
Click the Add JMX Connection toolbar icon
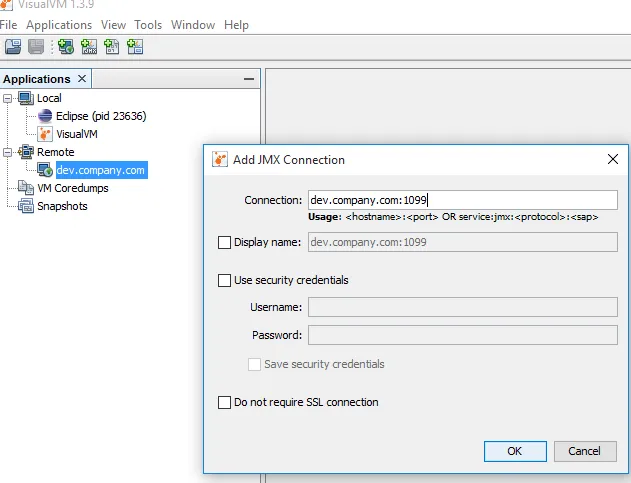[x=89, y=47]
